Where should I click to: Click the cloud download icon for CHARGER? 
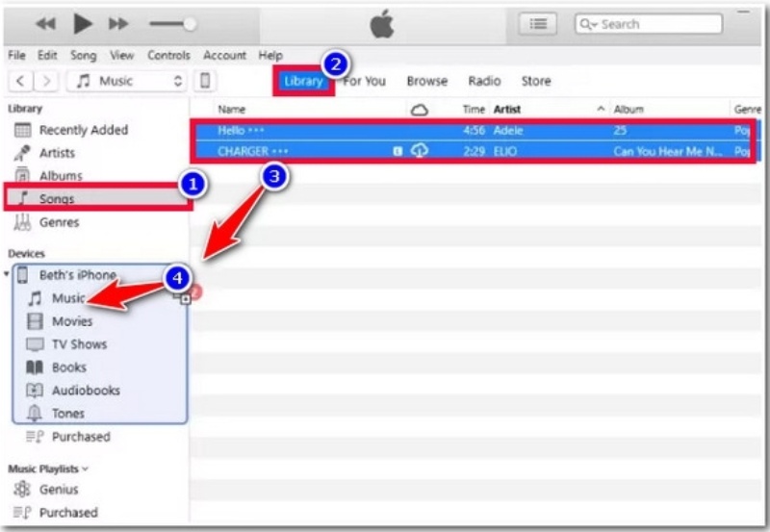click(419, 151)
